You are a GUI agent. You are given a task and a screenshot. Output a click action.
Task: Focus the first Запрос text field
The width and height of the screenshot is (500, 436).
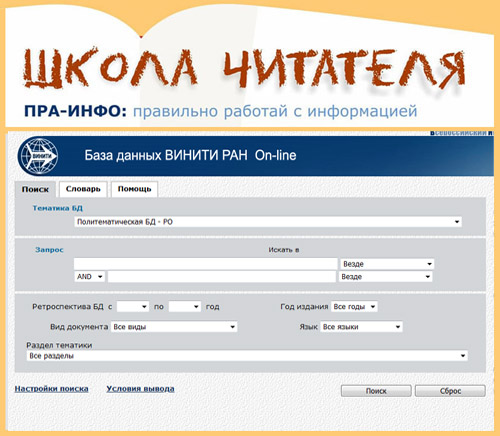(206, 264)
